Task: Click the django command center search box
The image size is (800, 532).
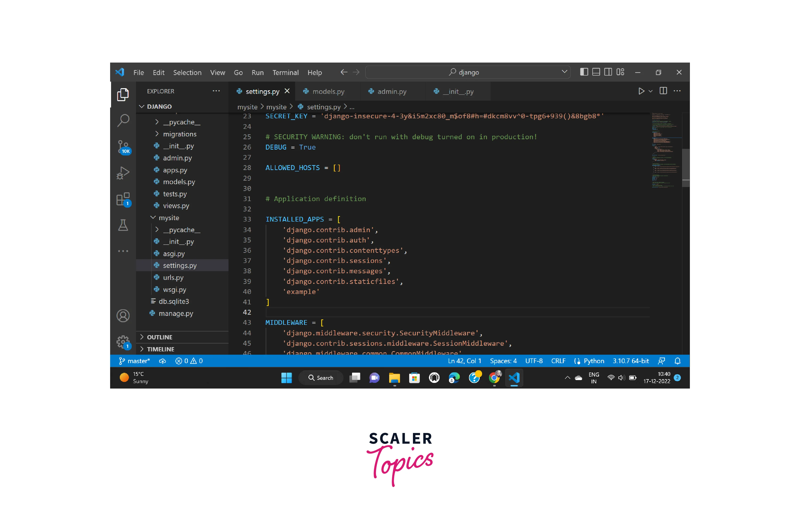Action: [468, 72]
